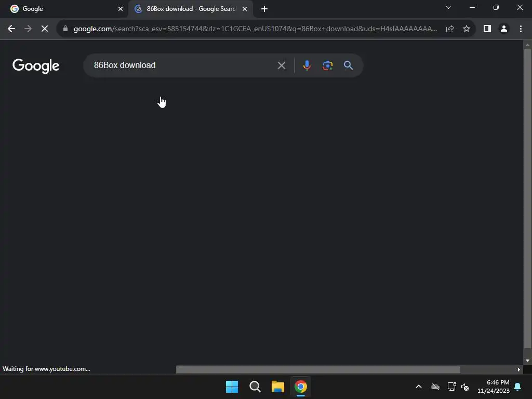
Task: Click the vertical scrollbar thumb
Action: (527, 198)
